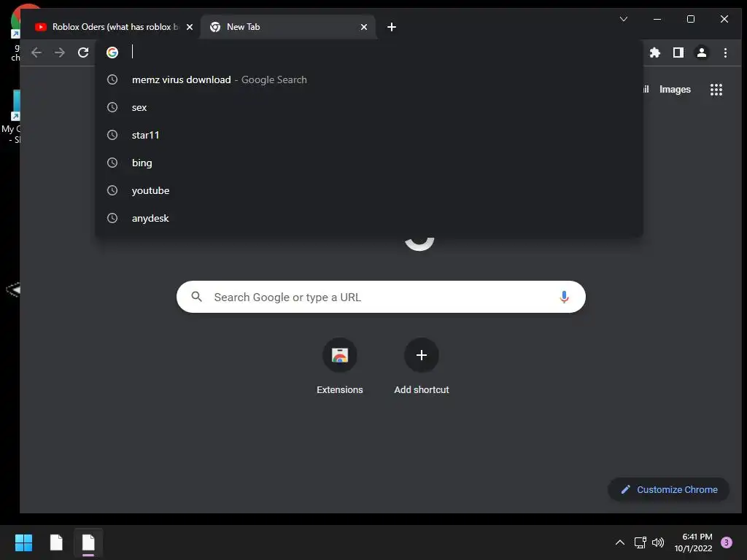
Task: Close the New Tab tab
Action: [364, 27]
